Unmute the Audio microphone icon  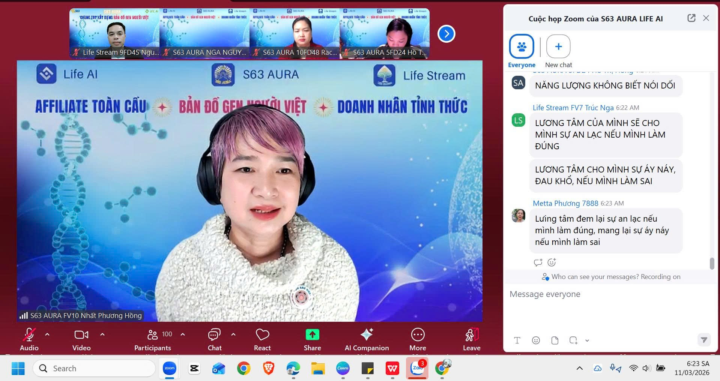point(29,335)
